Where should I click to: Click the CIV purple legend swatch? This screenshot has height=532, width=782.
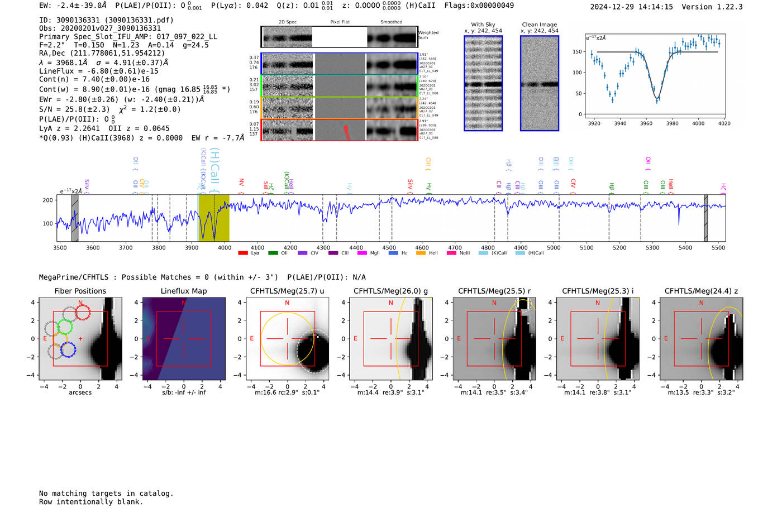point(303,253)
